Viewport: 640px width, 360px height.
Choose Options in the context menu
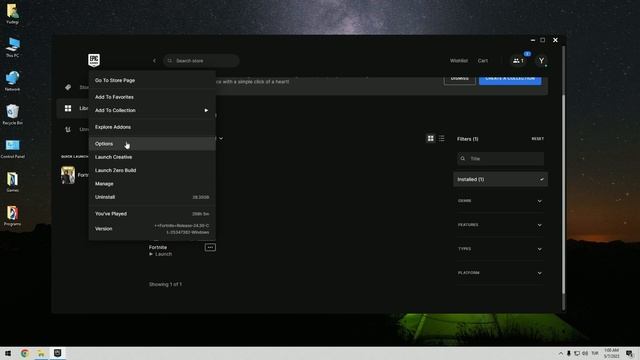tap(152, 144)
